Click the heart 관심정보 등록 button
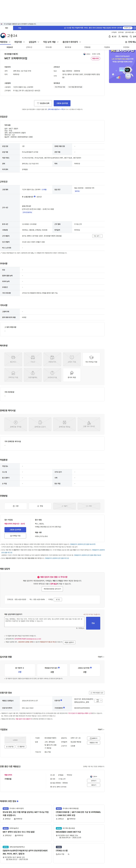 [x=43, y=103]
